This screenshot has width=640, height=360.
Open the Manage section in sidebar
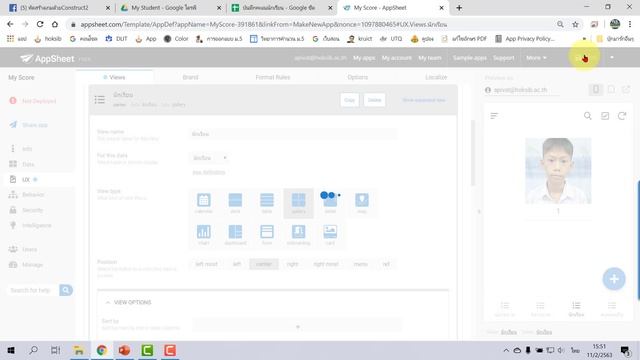click(32, 264)
